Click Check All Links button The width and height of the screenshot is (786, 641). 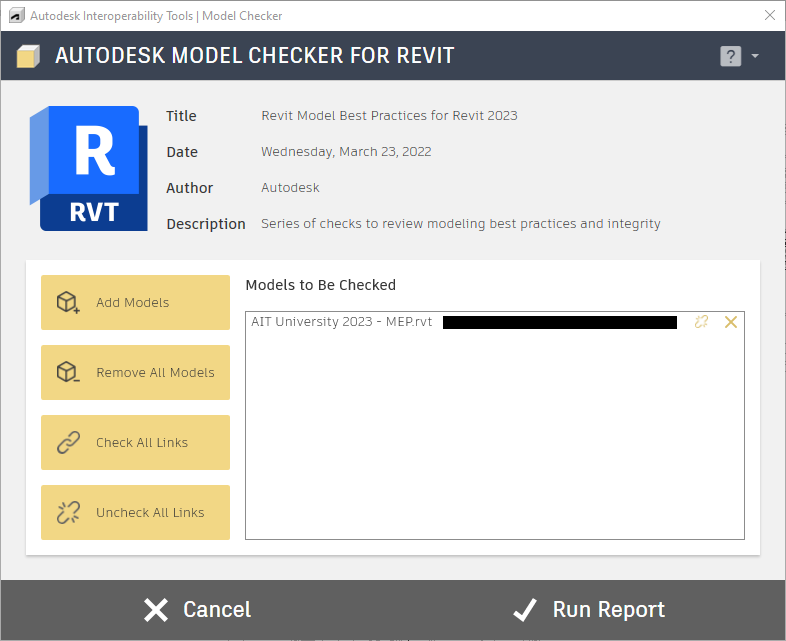coord(135,443)
